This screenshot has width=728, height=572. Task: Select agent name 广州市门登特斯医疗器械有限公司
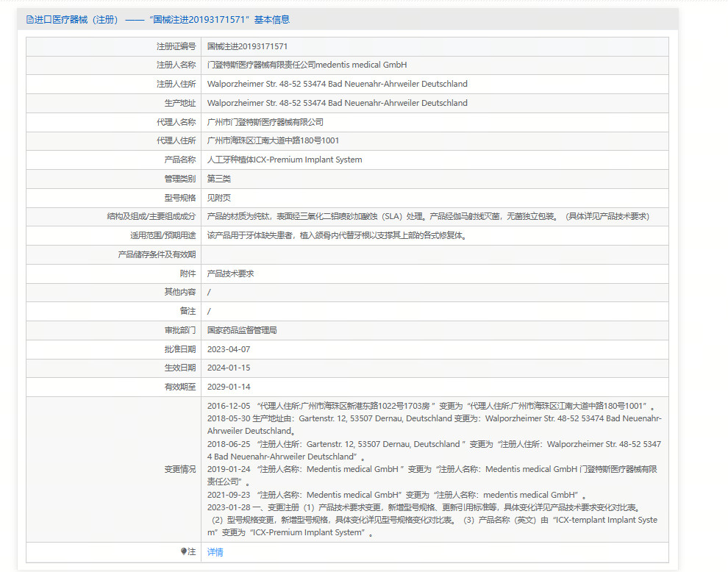pyautogui.click(x=265, y=122)
